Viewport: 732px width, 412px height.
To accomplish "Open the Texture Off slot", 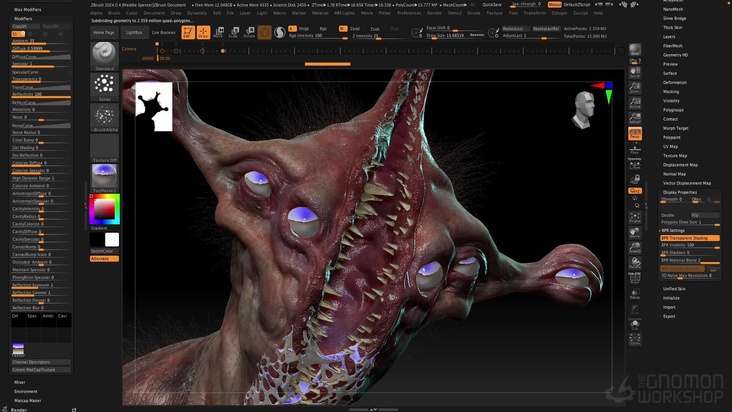I will (x=104, y=148).
